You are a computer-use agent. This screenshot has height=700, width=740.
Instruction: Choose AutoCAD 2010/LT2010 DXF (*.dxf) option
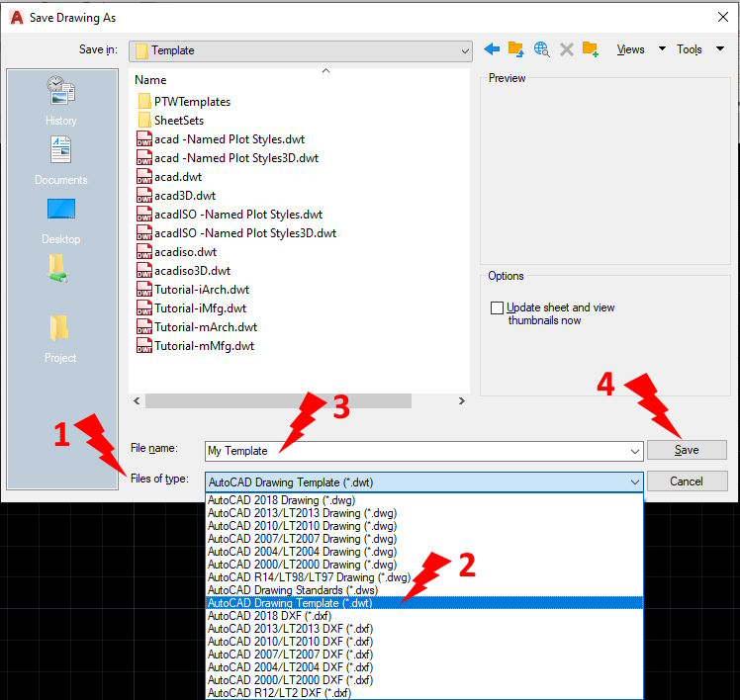(424, 642)
